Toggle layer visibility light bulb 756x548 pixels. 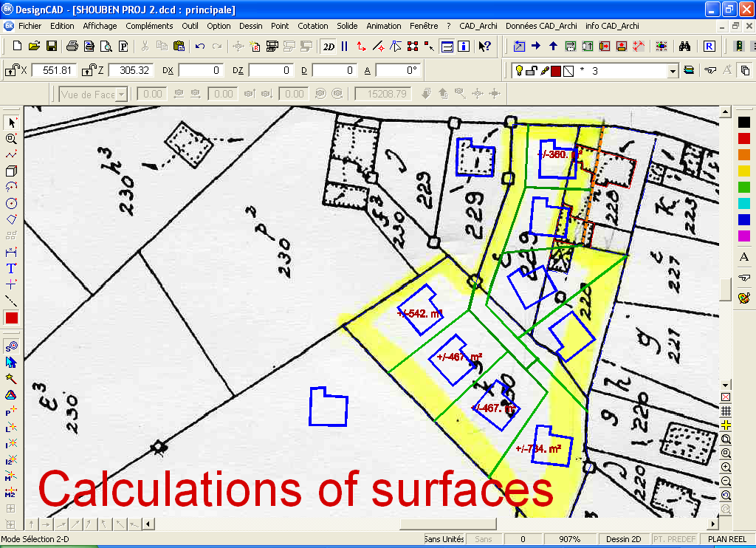pyautogui.click(x=520, y=71)
